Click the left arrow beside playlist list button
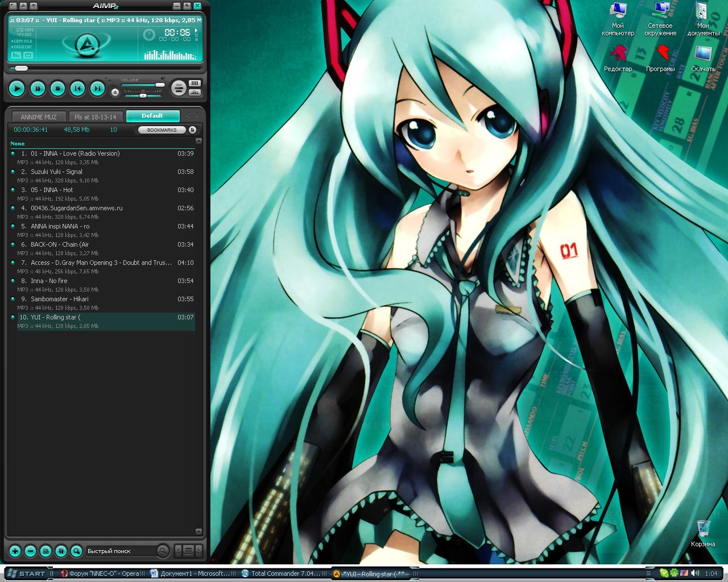This screenshot has width=728, height=582. pos(178,551)
